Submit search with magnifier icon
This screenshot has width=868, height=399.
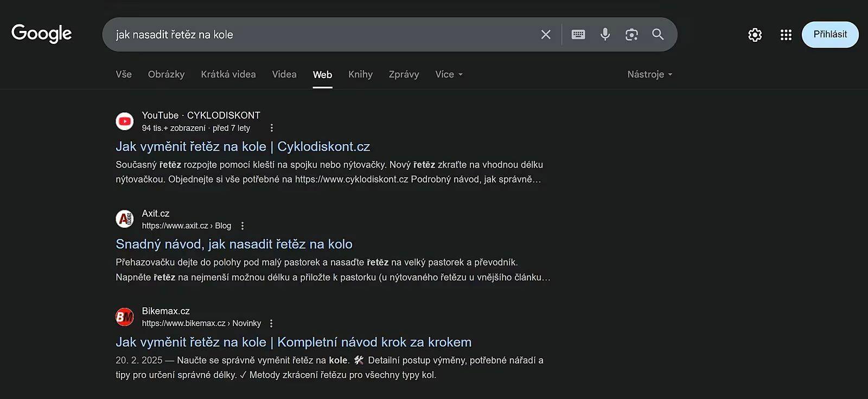pos(658,35)
